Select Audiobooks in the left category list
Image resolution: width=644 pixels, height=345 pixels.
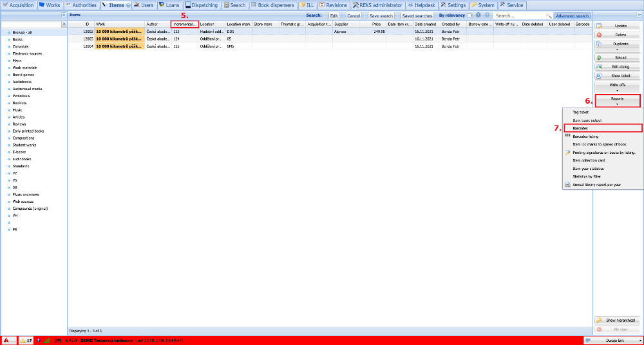22,82
